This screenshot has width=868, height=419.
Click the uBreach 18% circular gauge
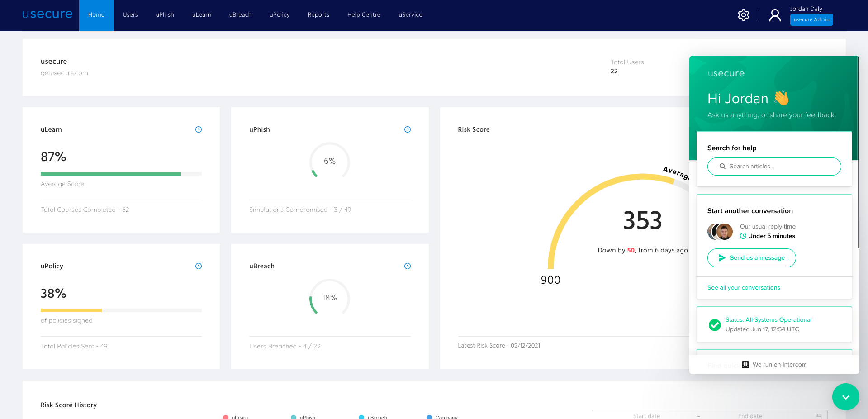coord(330,298)
